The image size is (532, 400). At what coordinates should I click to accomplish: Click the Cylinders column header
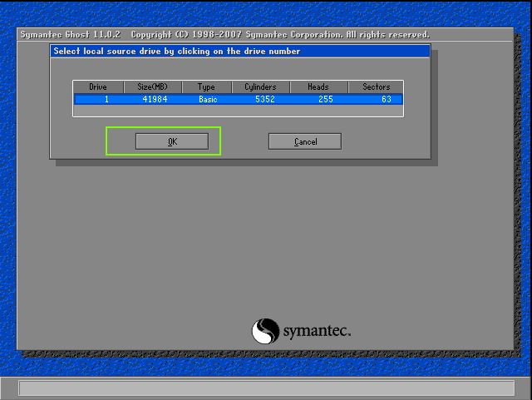[x=260, y=87]
